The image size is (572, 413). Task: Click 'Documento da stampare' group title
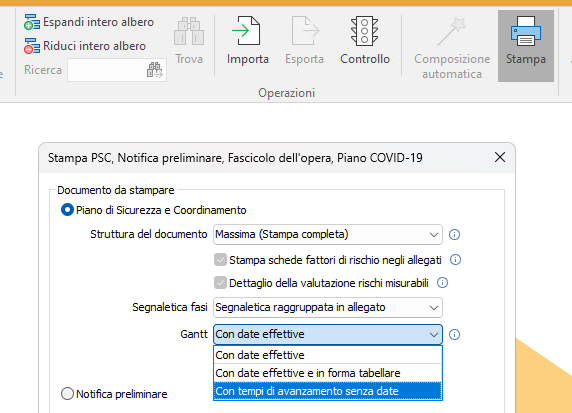(116, 190)
